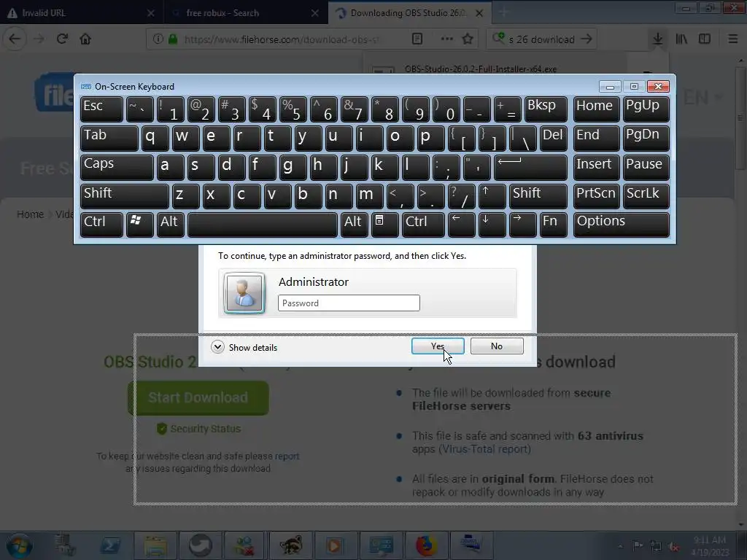The height and width of the screenshot is (560, 747).
Task: Open Windows Start orb
Action: pyautogui.click(x=20, y=545)
